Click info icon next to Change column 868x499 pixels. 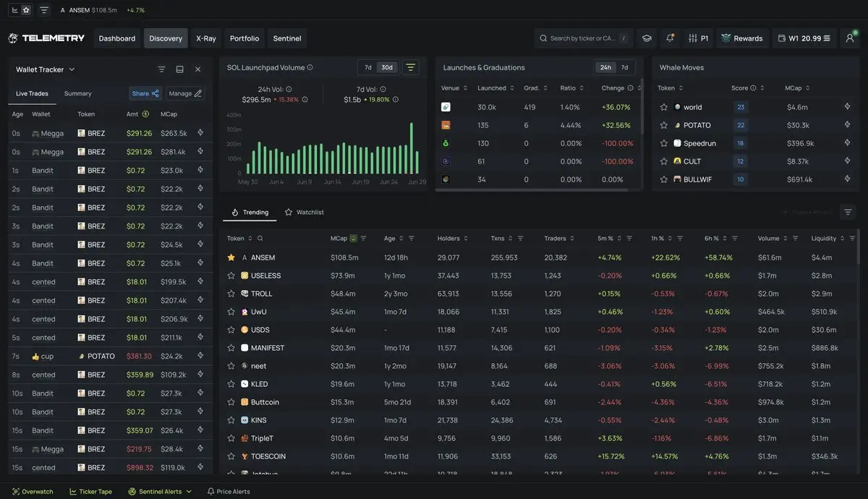tap(630, 88)
